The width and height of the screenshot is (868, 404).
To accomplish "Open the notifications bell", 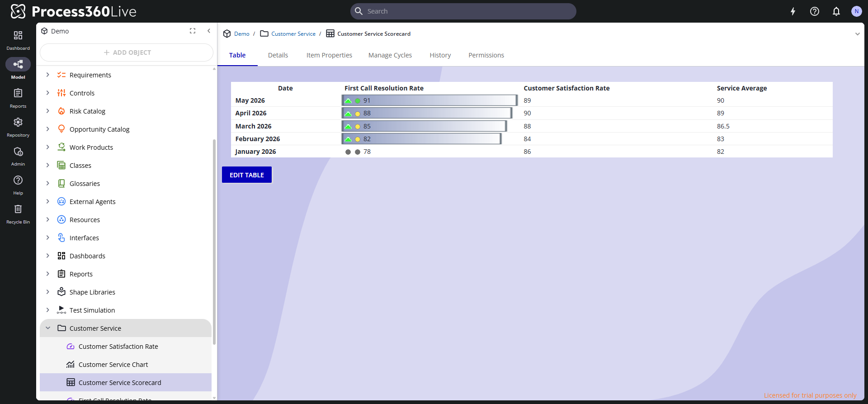I will tap(836, 11).
